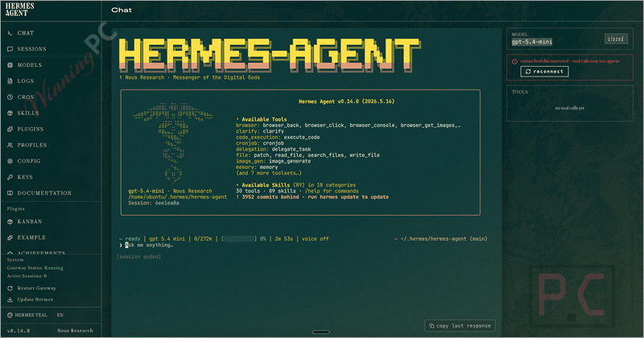Click the Chat page title
The image size is (644, 338).
tap(122, 10)
